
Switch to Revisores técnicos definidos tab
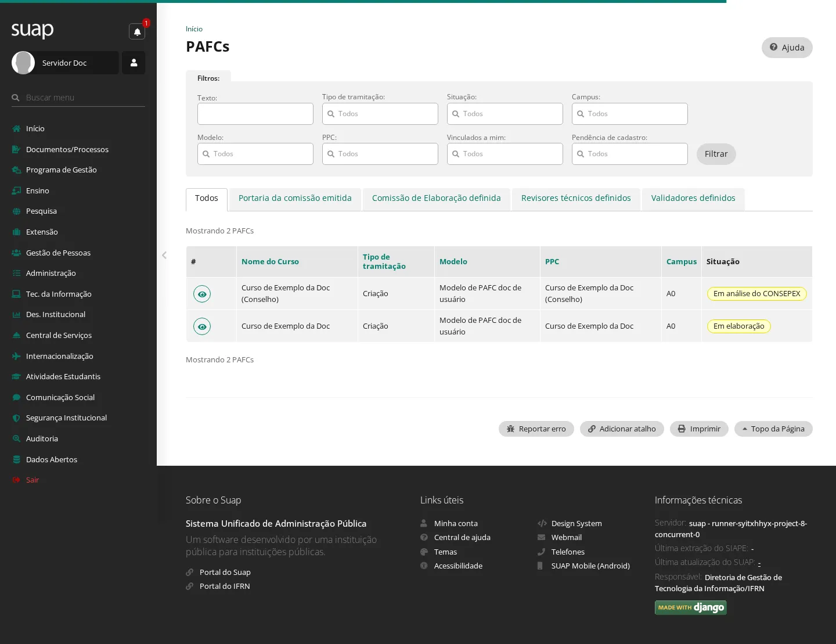click(576, 199)
